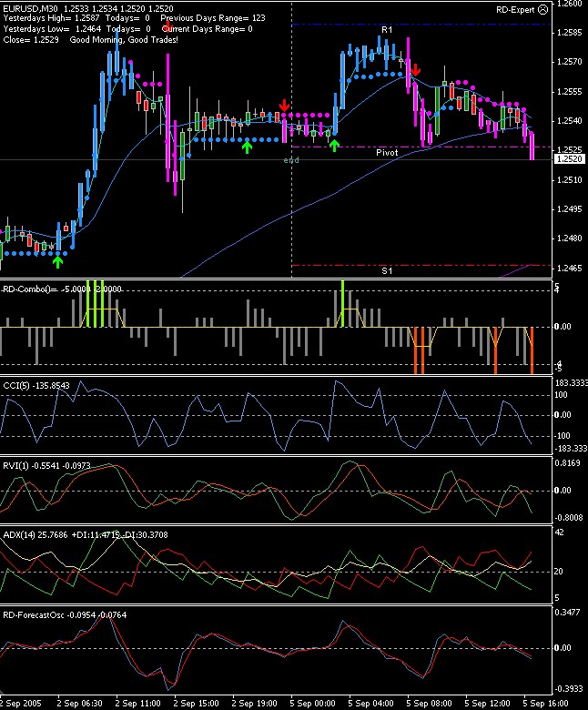Click price scale value 1.2540
Image resolution: width=588 pixels, height=710 pixels.
pos(570,121)
